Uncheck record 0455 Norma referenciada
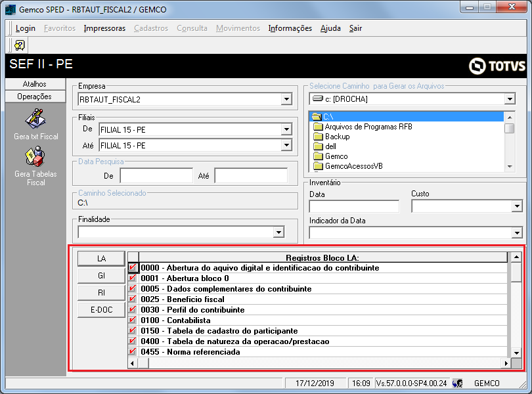The width and height of the screenshot is (532, 394). (133, 352)
